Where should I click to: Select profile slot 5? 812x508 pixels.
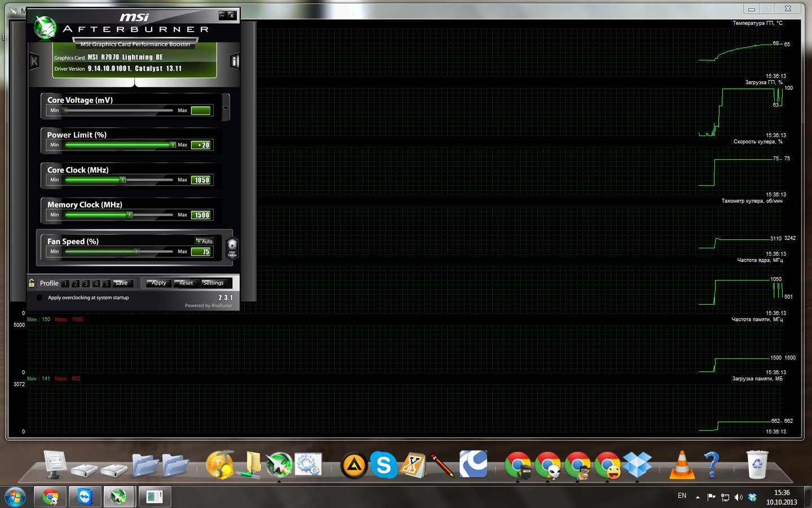(106, 283)
